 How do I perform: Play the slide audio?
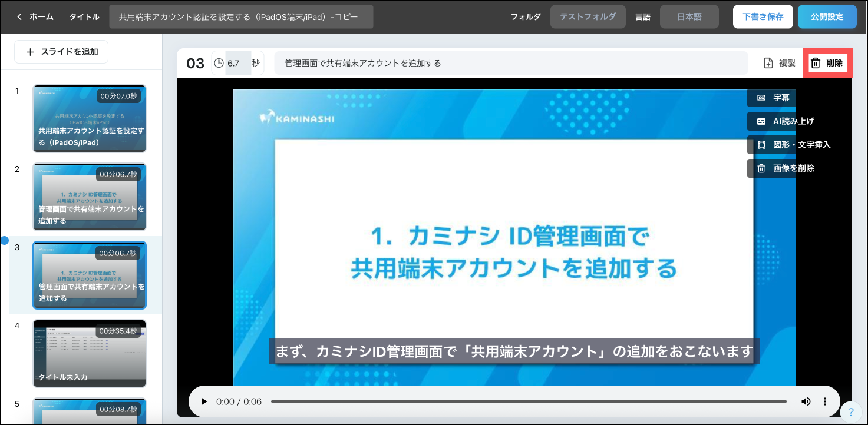coord(204,401)
